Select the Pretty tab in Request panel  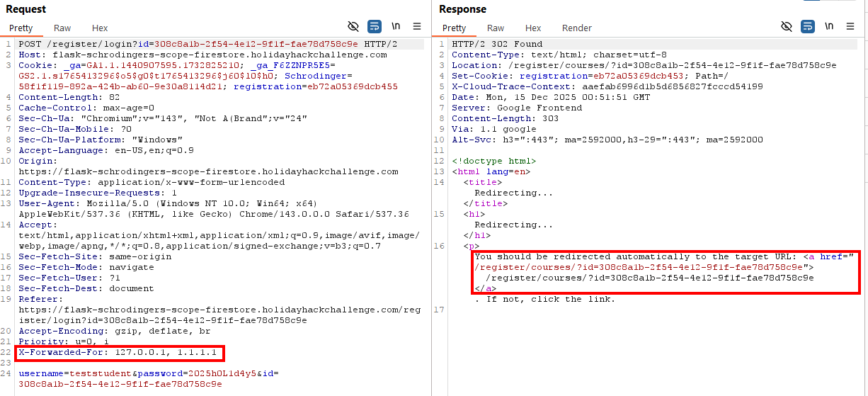coord(21,28)
